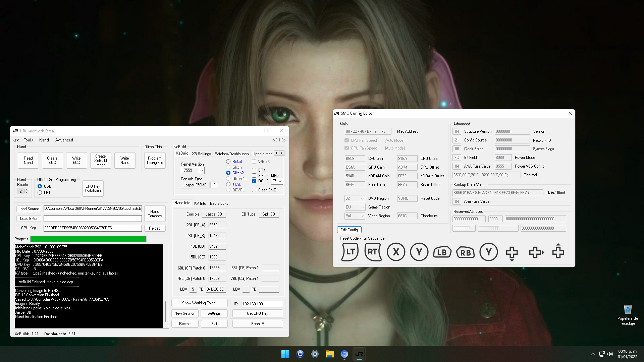Image resolution: width=644 pixels, height=362 pixels.
Task: Select the LPT programming radio button
Action: pyautogui.click(x=40, y=193)
